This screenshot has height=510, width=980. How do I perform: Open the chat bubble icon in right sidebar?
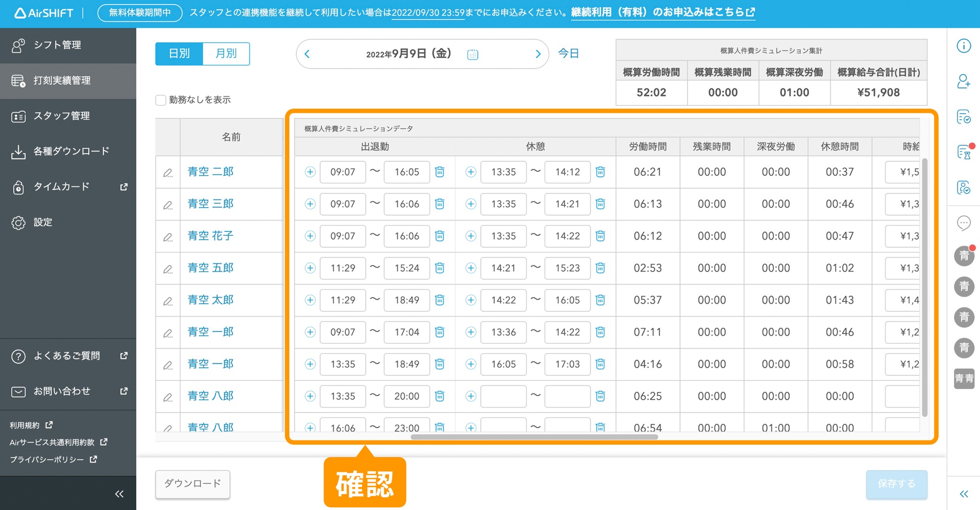963,223
